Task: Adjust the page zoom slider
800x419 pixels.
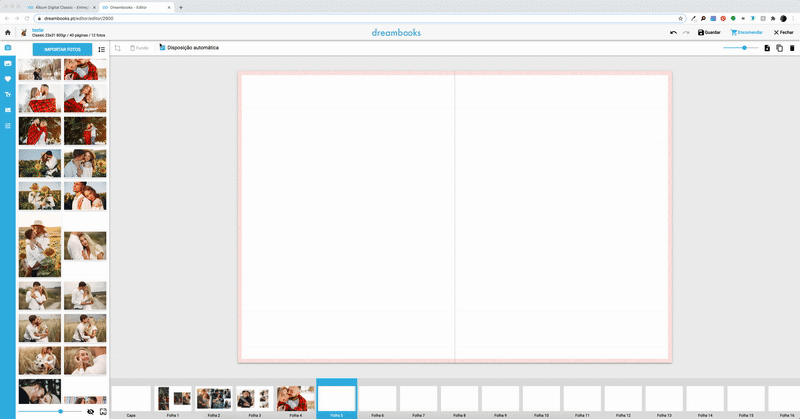Action: (x=744, y=48)
